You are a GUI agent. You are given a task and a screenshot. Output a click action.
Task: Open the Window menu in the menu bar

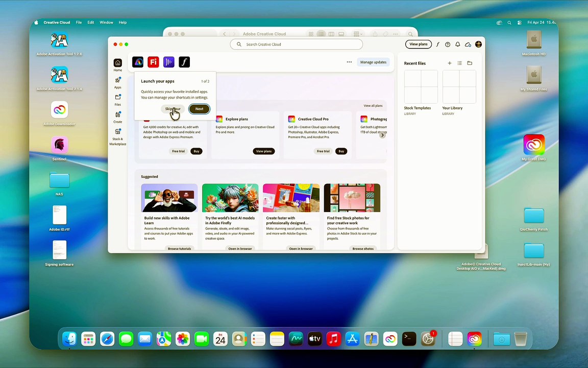(x=106, y=22)
